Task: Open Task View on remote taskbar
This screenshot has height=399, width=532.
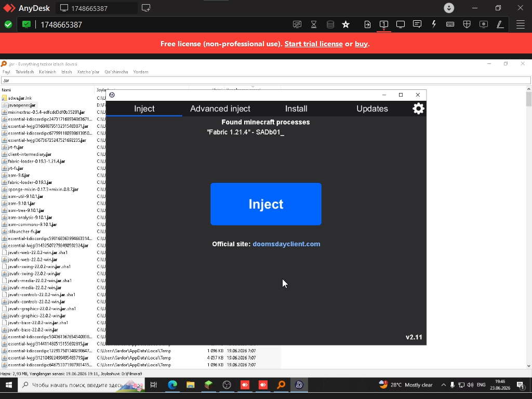Action: pyautogui.click(x=153, y=385)
